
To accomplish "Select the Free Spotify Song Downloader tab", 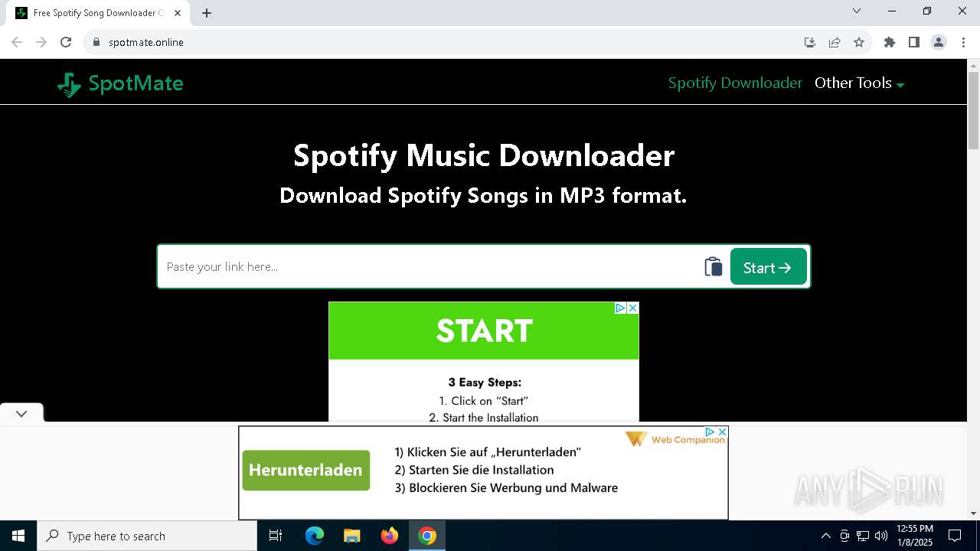I will [x=98, y=13].
